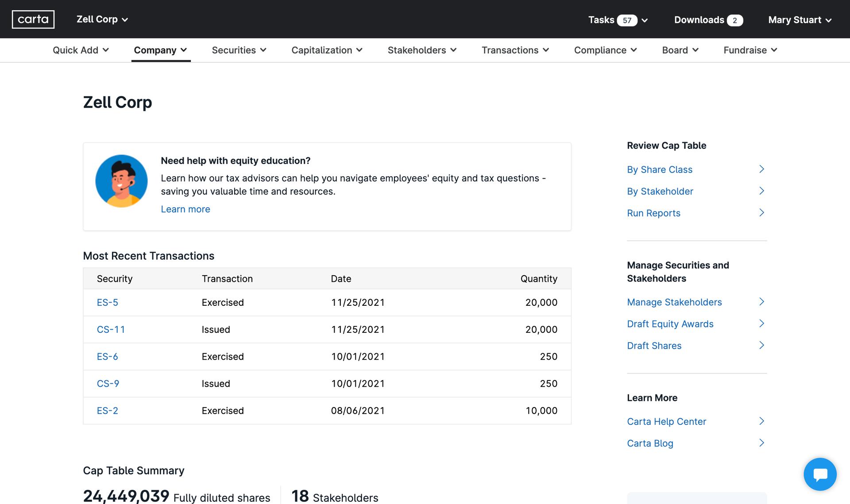Open the Downloads button with 2 badge

tap(708, 20)
